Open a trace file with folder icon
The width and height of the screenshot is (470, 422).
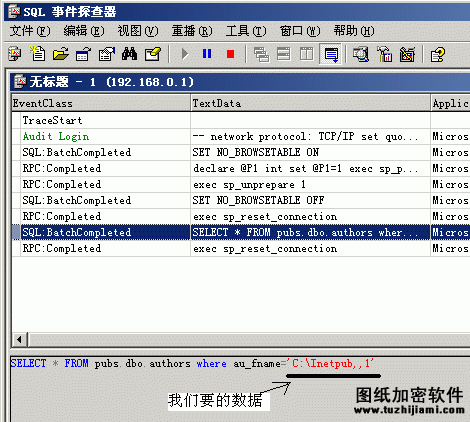pyautogui.click(x=60, y=54)
